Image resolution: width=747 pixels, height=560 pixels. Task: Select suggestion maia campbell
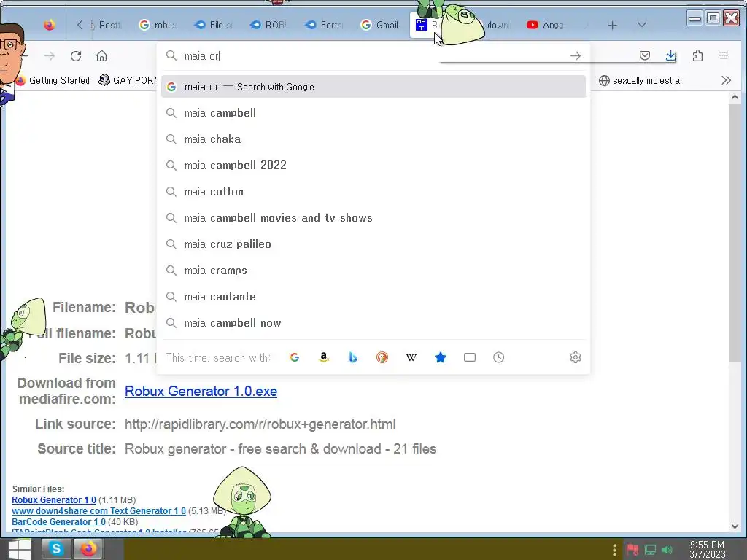point(373,113)
